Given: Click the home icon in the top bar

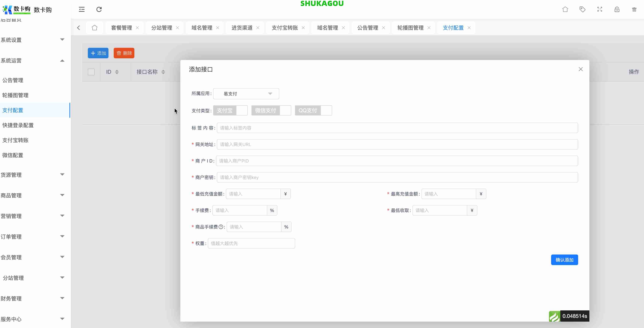Looking at the screenshot, I should [x=565, y=10].
